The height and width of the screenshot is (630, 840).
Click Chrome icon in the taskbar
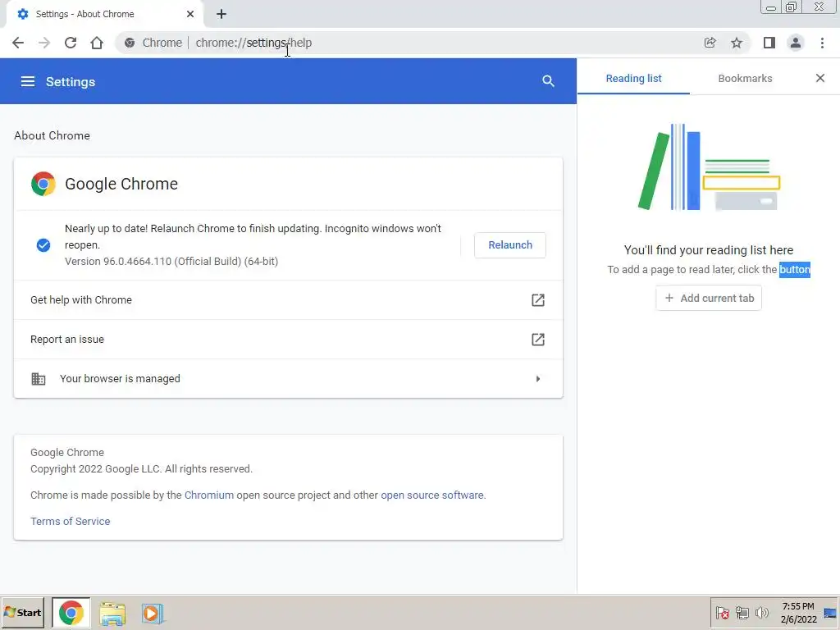tap(71, 613)
